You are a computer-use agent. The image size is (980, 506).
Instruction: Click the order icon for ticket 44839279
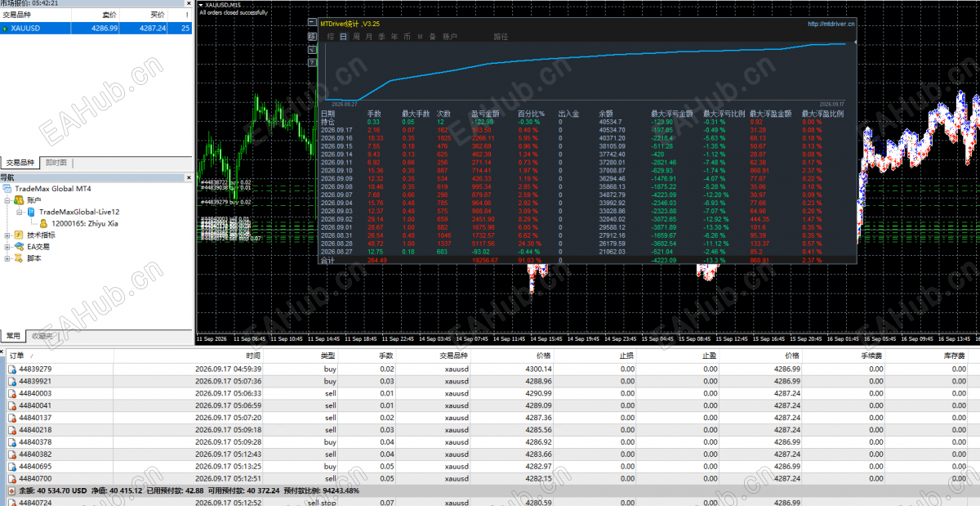(11, 369)
